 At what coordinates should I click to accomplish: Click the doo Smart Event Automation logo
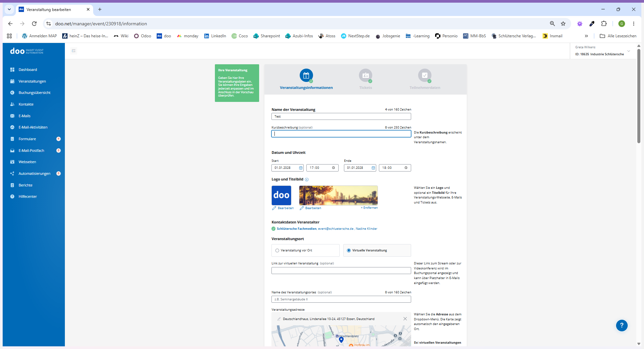pos(27,51)
